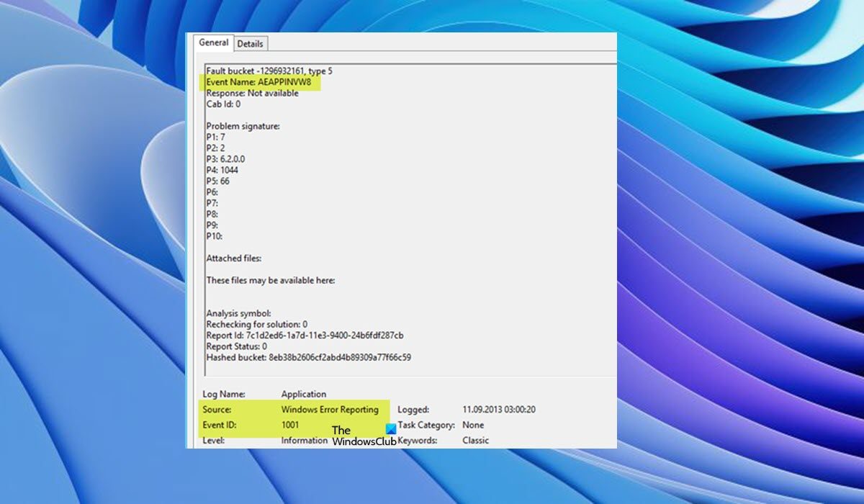Click the Report Status: 0 line

pos(237,346)
